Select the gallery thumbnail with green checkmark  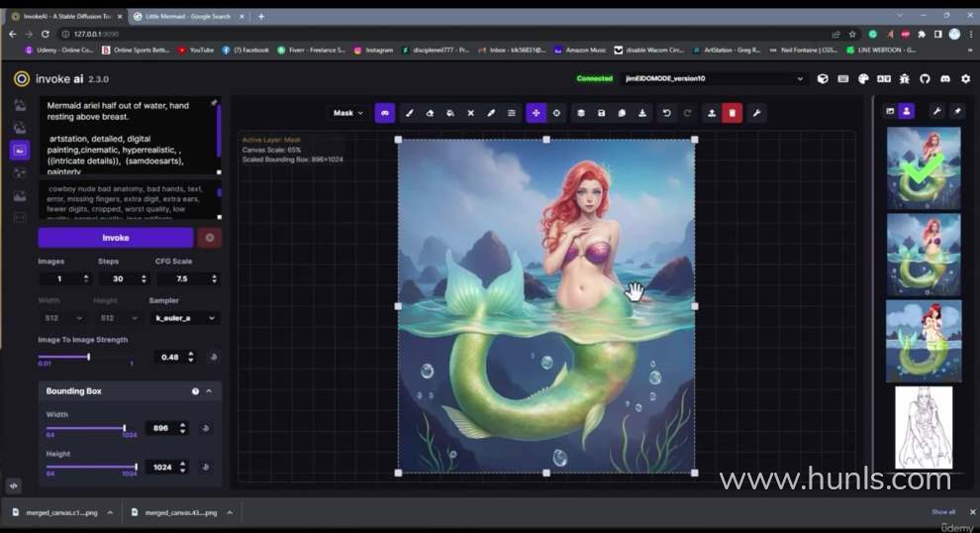pos(924,167)
